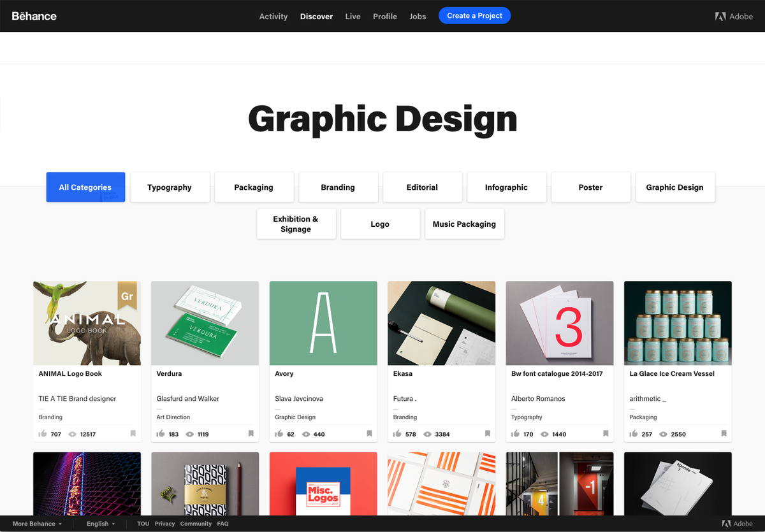This screenshot has height=532, width=765.
Task: Filter by Editorial category
Action: point(422,187)
